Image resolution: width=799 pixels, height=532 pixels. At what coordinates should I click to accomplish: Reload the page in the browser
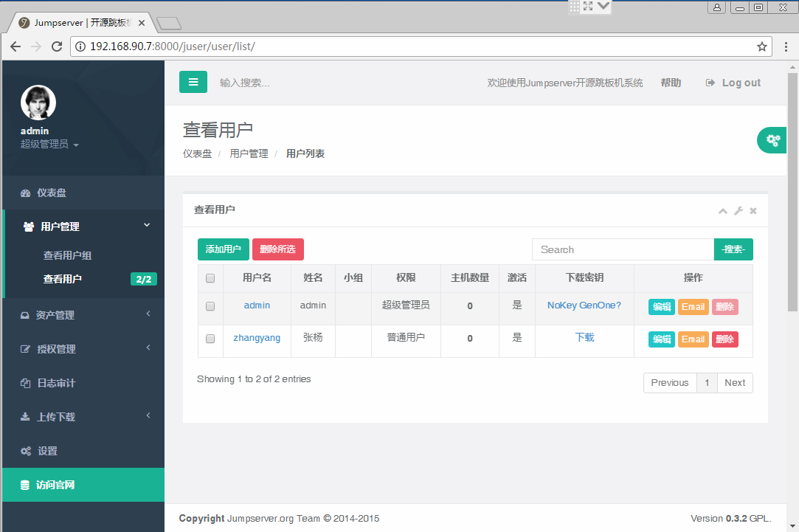[57, 46]
